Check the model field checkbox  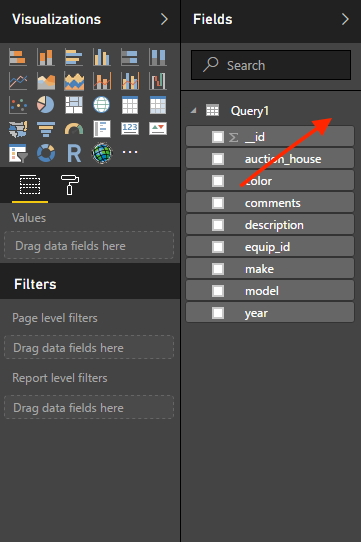tap(218, 291)
